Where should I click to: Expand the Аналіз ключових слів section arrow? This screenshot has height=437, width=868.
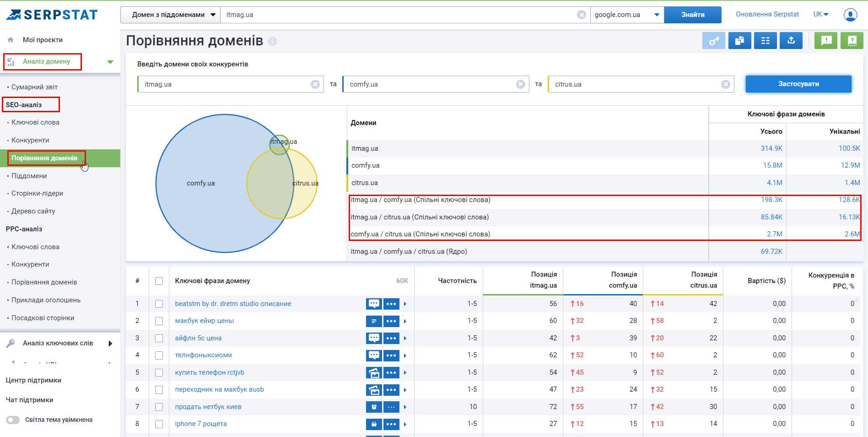[x=110, y=344]
